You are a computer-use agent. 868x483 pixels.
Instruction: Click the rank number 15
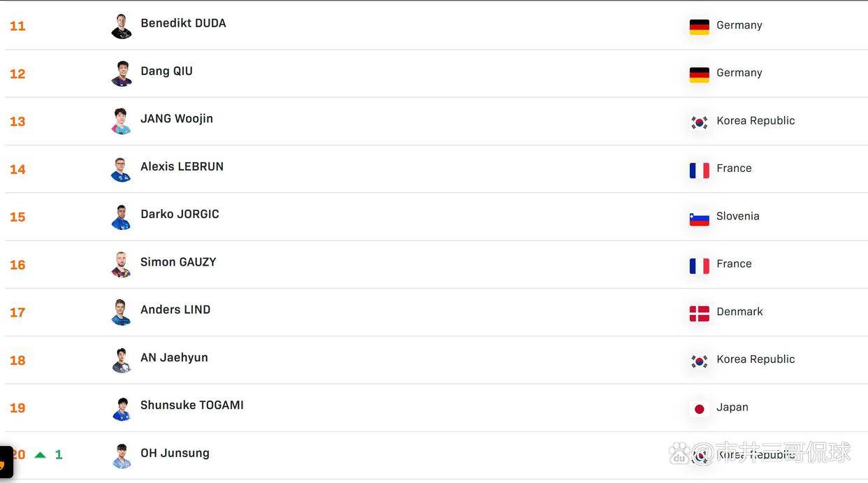[17, 217]
